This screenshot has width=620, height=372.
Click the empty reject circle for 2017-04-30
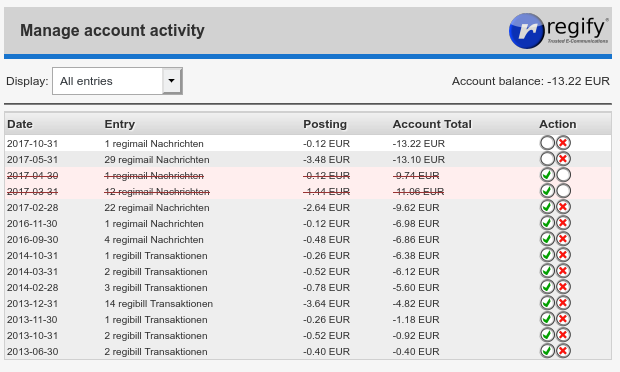(x=563, y=175)
